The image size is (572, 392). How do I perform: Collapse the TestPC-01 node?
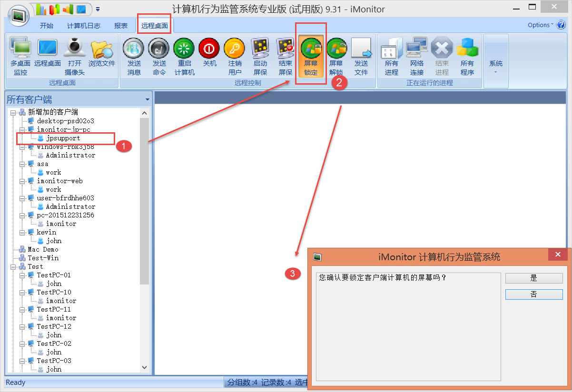tap(22, 275)
